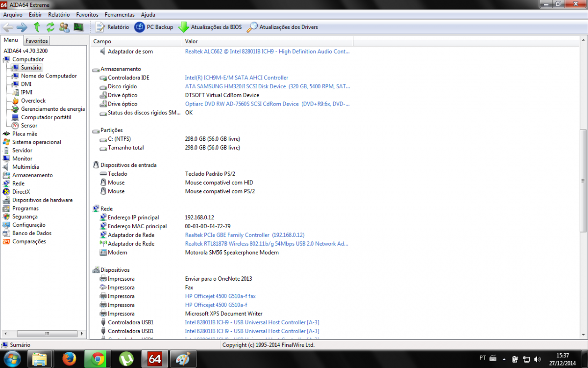The width and height of the screenshot is (588, 368).
Task: Select Sistema operacional in the sidebar tree
Action: [37, 142]
